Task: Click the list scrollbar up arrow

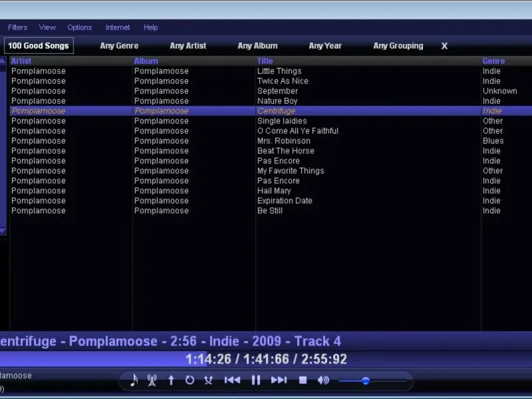Action: pos(3,61)
